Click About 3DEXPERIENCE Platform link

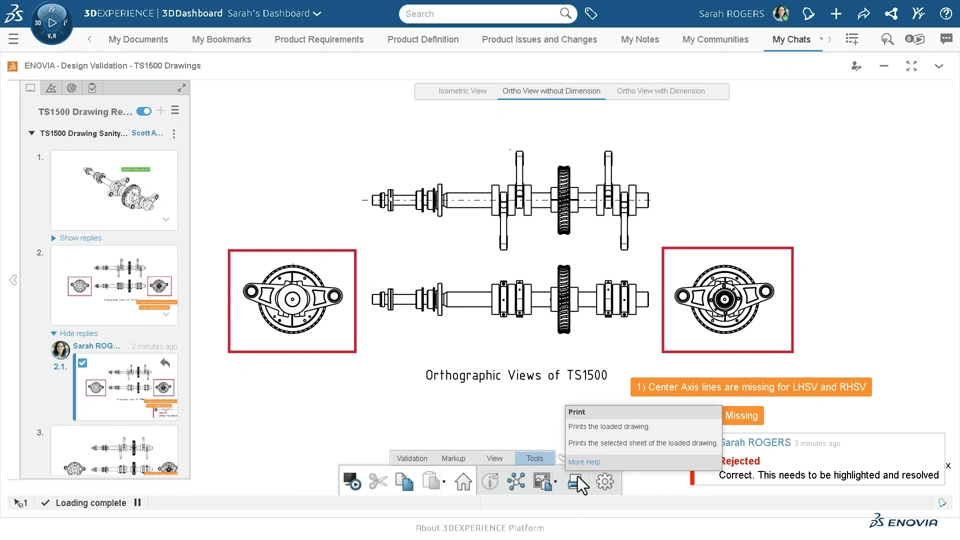(479, 528)
